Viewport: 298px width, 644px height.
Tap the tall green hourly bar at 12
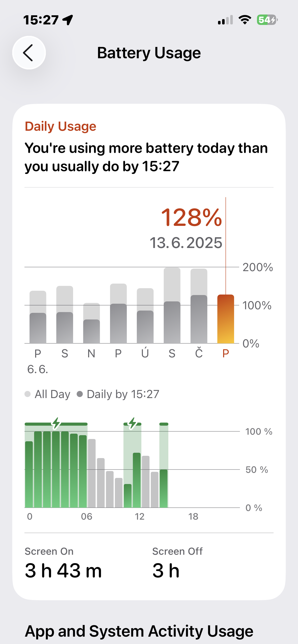137,480
